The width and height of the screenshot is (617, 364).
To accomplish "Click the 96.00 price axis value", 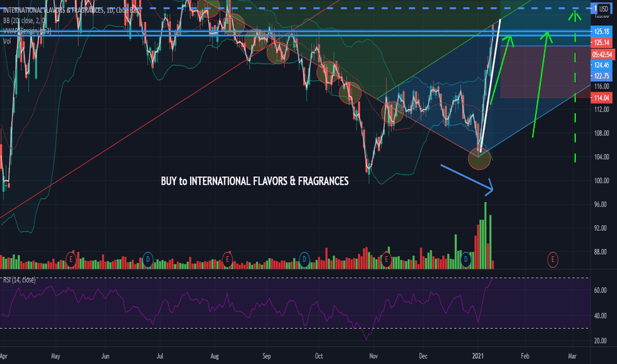I will 600,205.
